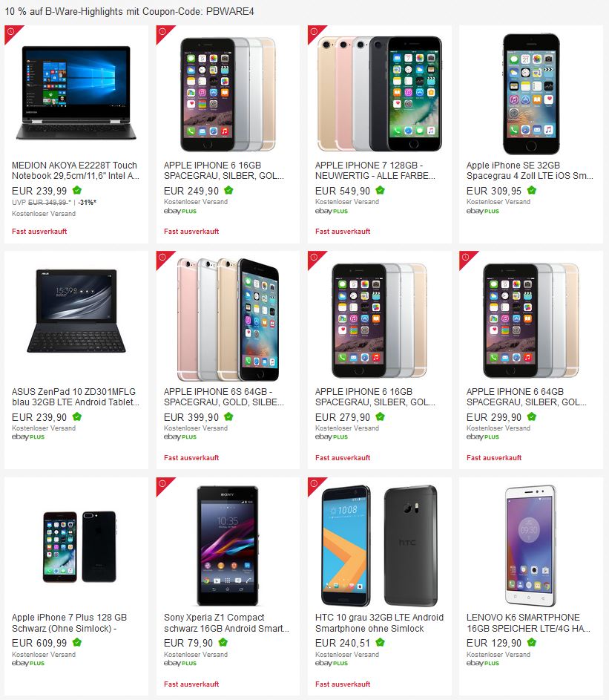The image size is (609, 700).
Task: Click the Sony Xperia Z1 Compact product photo
Action: 228,546
